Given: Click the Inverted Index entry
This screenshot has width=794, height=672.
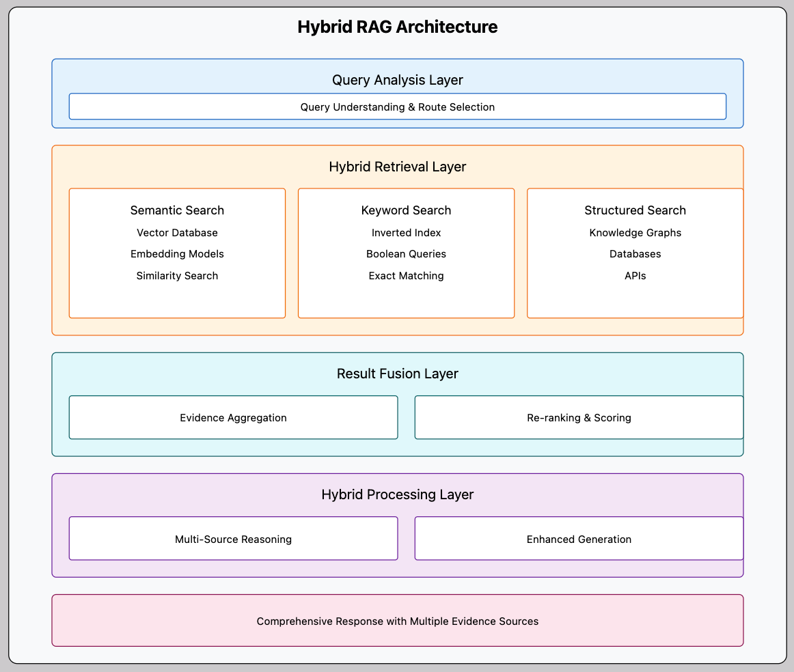Looking at the screenshot, I should point(406,233).
